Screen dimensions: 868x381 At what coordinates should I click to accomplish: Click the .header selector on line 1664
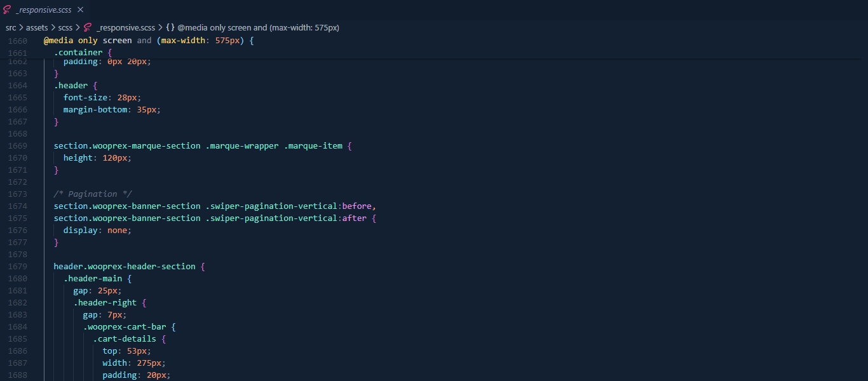click(x=70, y=85)
